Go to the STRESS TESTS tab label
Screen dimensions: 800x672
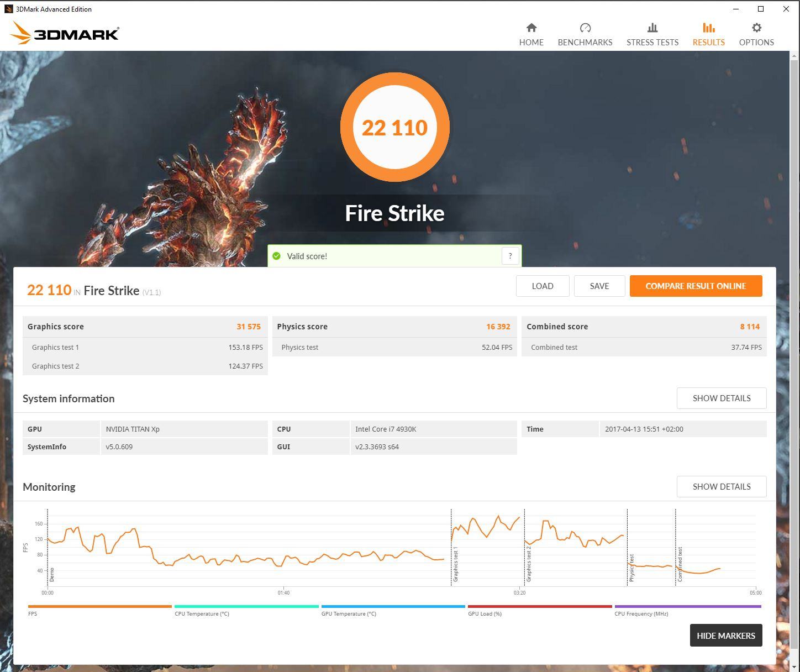click(x=652, y=42)
